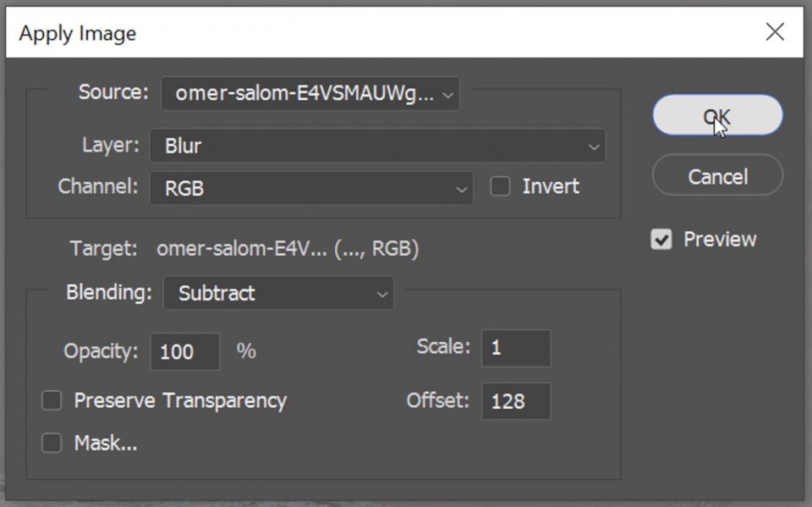Enable Preserve Transparency
Viewport: 812px width, 507px height.
[51, 400]
